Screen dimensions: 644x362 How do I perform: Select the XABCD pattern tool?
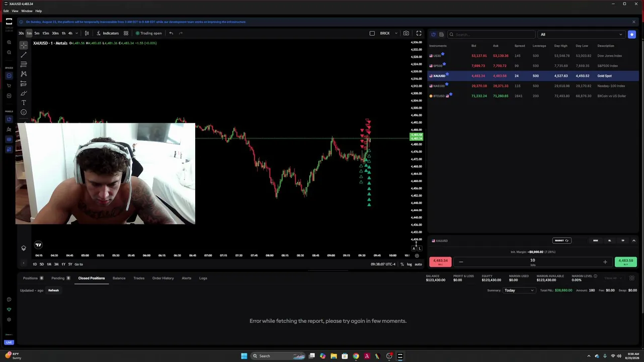pos(24,74)
